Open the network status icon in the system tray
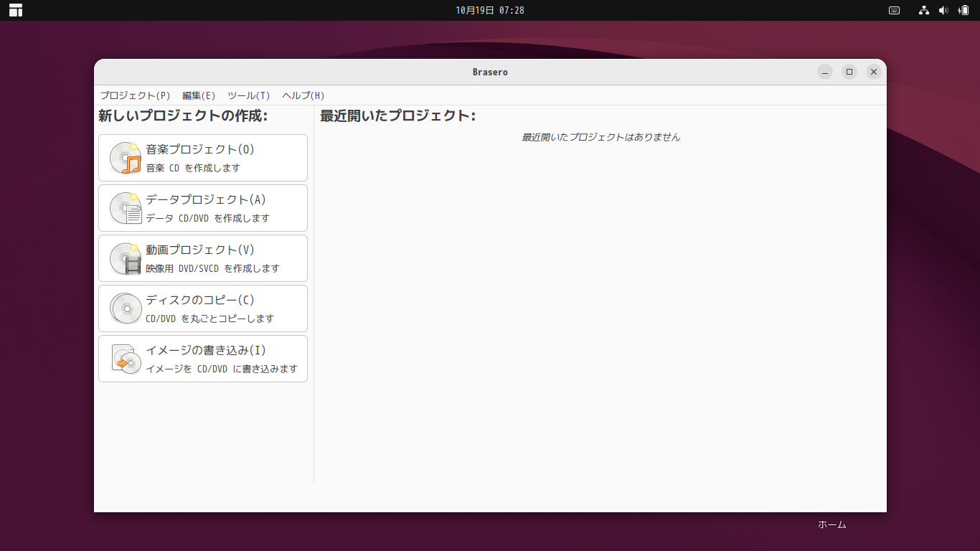This screenshot has width=980, height=551. 924,10
